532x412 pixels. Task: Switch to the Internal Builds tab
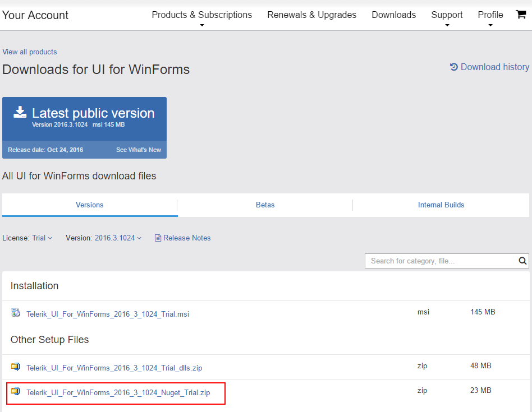(x=441, y=205)
